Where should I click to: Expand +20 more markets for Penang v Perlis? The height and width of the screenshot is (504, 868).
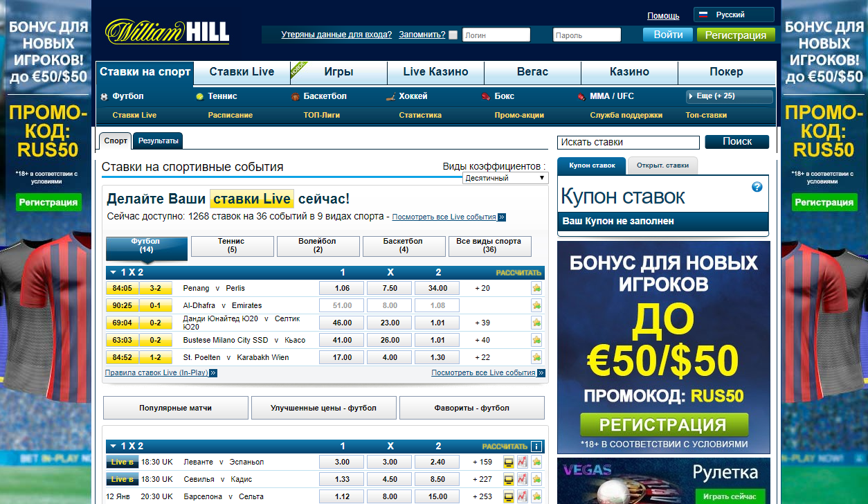tap(482, 288)
